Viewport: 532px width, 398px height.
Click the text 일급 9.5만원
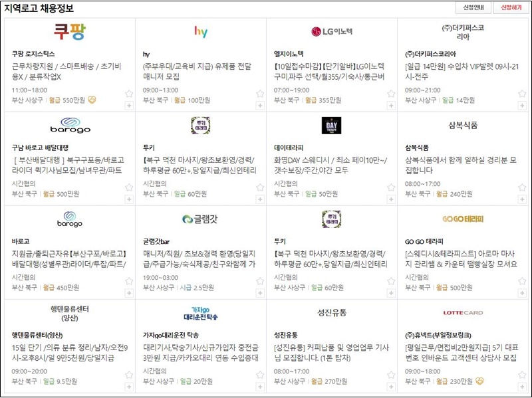(60, 381)
